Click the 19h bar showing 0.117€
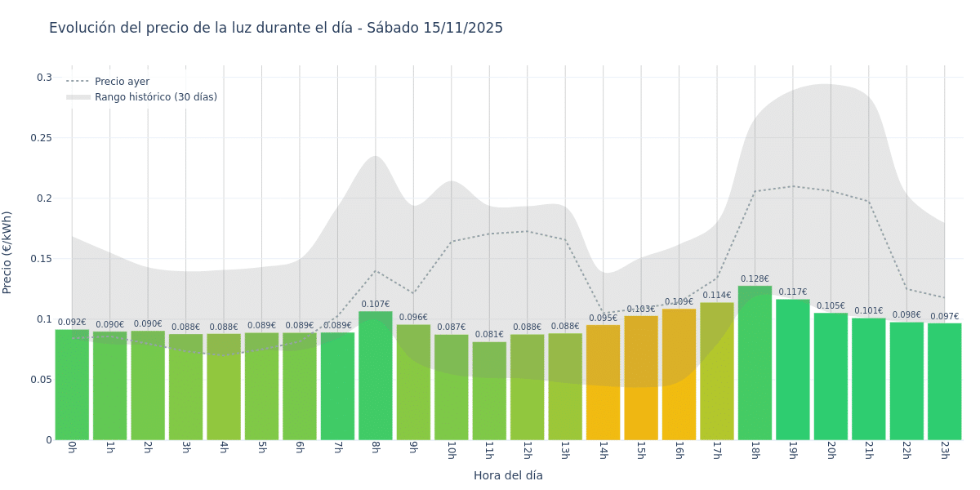 click(x=792, y=372)
